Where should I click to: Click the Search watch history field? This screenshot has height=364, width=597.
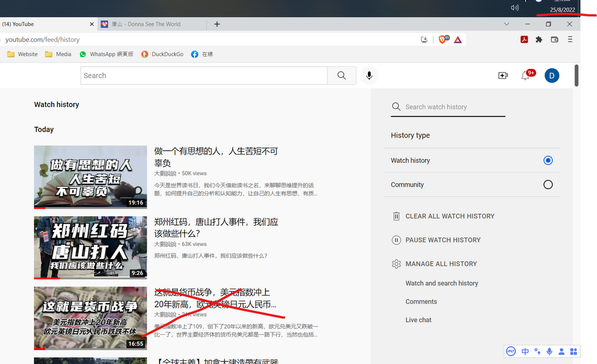(448, 107)
